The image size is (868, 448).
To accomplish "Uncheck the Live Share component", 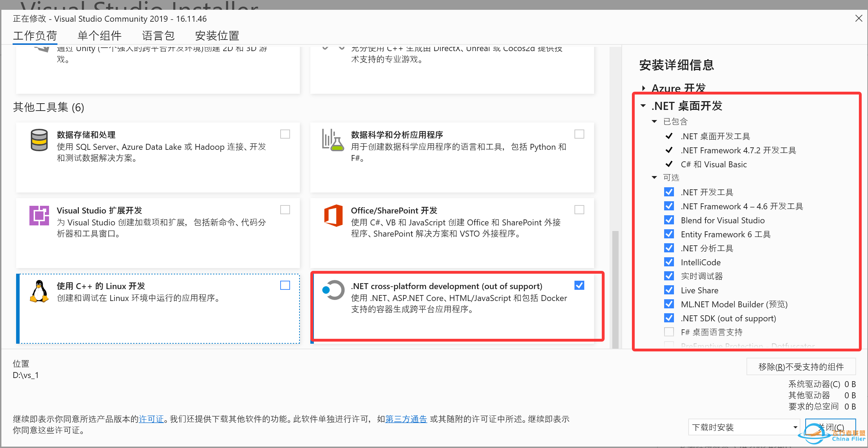I will click(x=669, y=290).
